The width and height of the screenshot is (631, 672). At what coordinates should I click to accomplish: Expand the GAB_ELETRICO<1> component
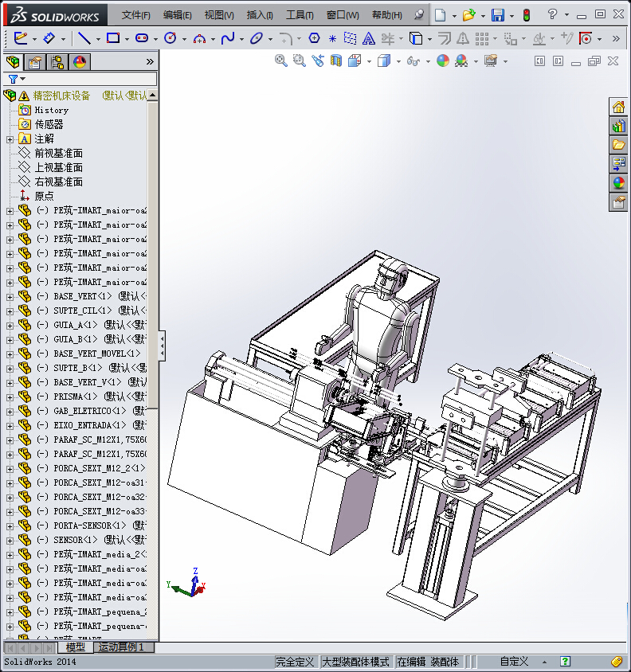(x=10, y=411)
